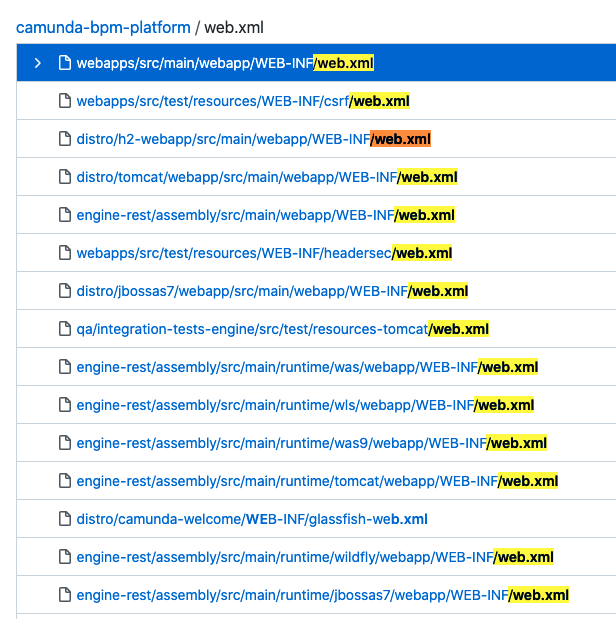This screenshot has width=616, height=619.
Task: Click the web.xml search query text
Action: [234, 28]
